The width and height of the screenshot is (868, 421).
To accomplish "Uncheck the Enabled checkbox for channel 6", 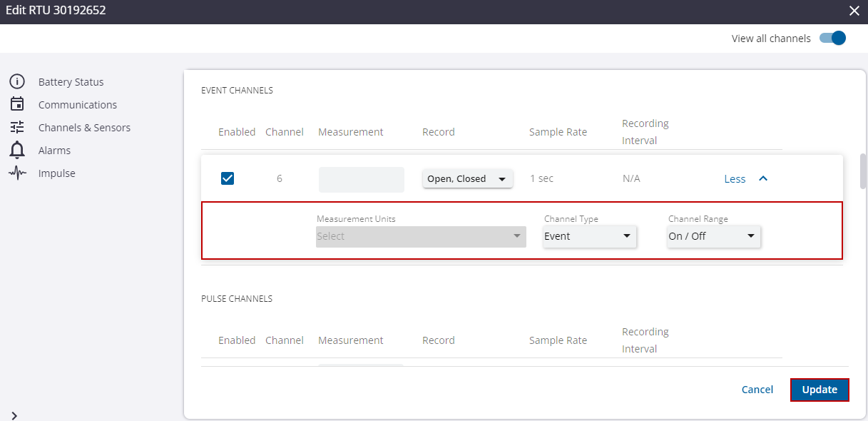I will pos(228,178).
